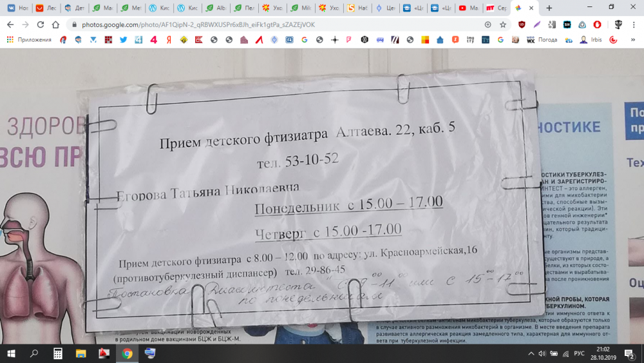Click the Opera-style red extension icon
Image resolution: width=644 pixels, height=363 pixels.
(x=597, y=25)
